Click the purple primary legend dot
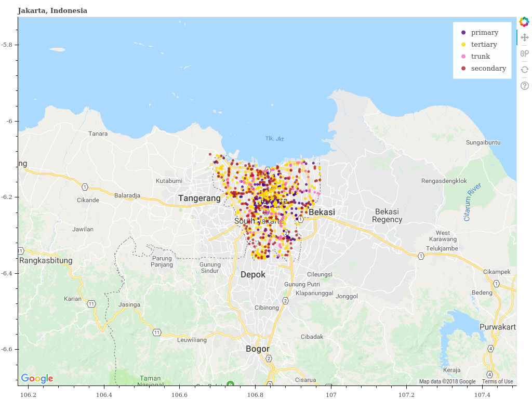 [x=463, y=33]
